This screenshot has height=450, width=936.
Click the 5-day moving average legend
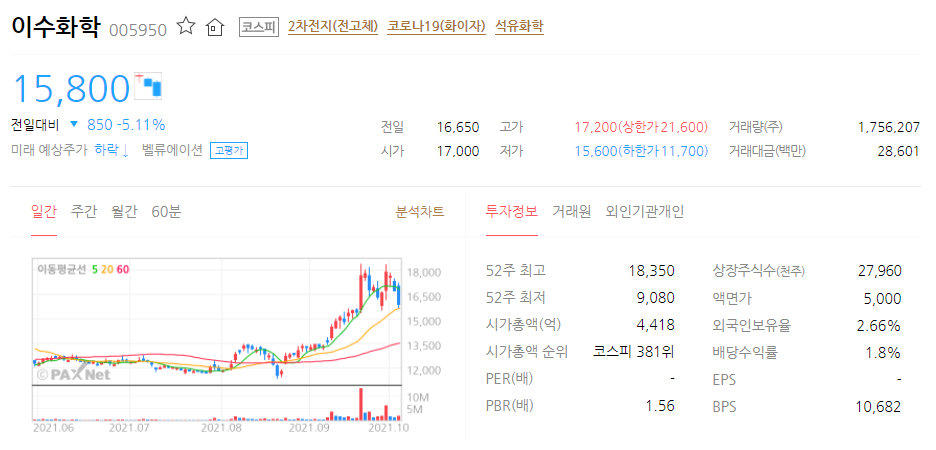point(94,269)
